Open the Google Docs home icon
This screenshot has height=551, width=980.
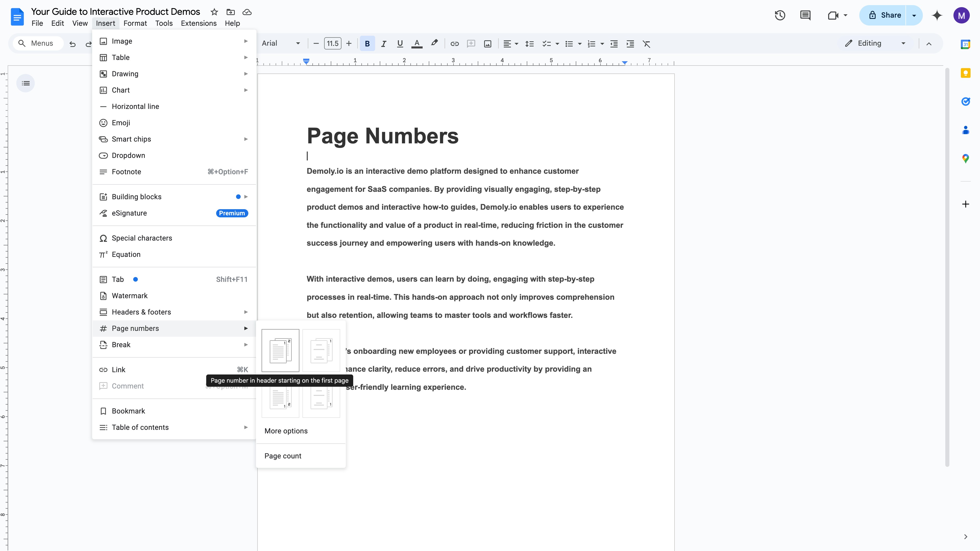point(17,17)
